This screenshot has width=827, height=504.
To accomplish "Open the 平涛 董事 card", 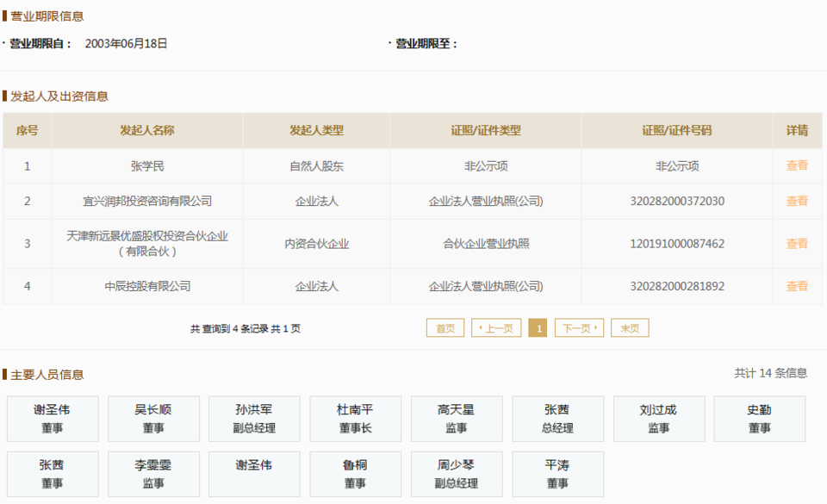I will (x=558, y=474).
